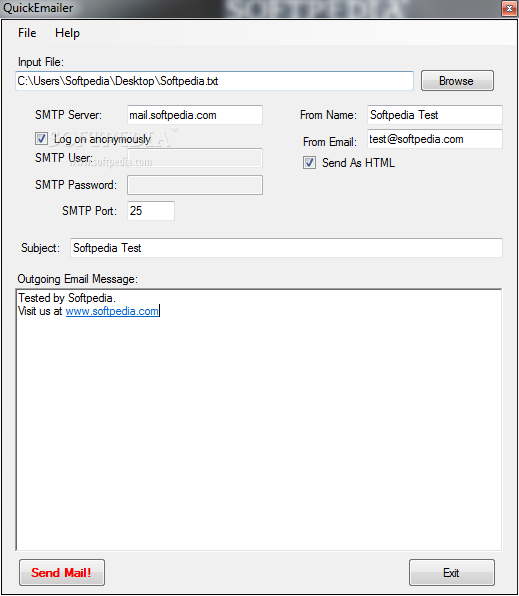Screen dimensions: 519x596
Task: Click the www.softpedia.com link in message
Action: point(112,311)
